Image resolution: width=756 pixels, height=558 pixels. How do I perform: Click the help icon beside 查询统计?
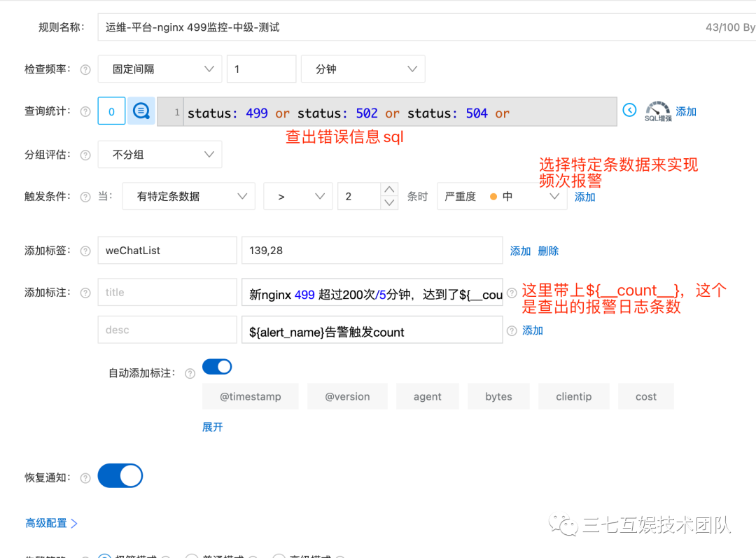[85, 111]
